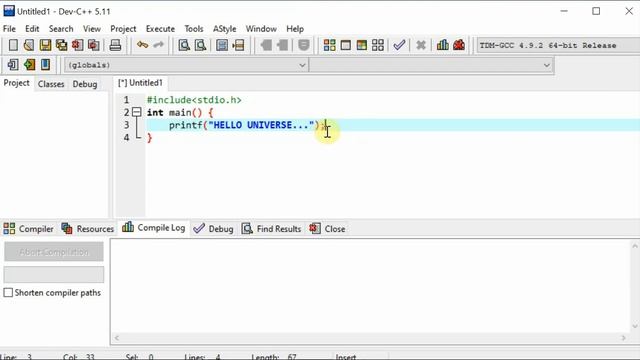Screen dimensions: 640x360
Task: Open the Execute menu
Action: [x=160, y=29]
